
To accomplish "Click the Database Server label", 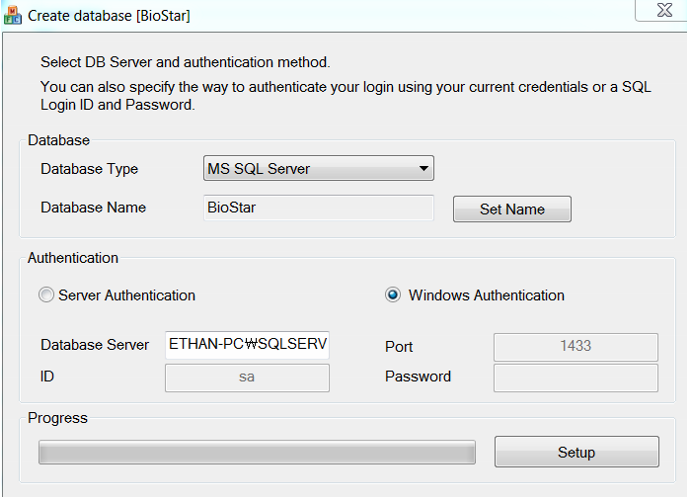I will [95, 345].
